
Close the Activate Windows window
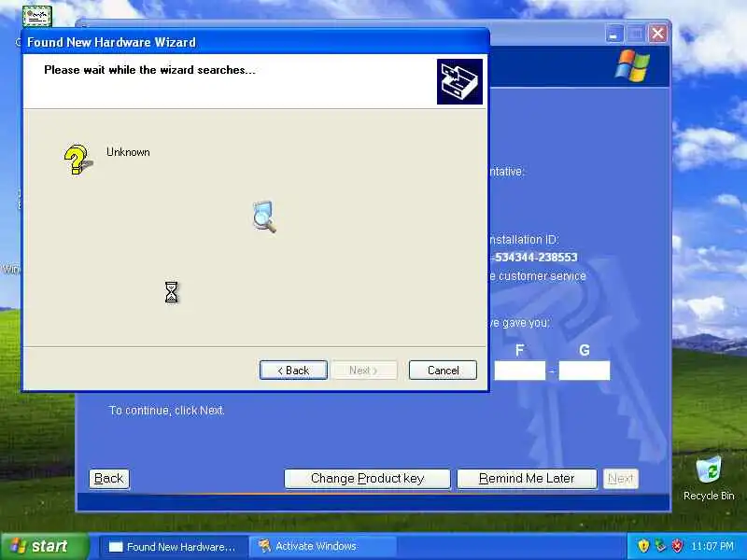coord(657,34)
